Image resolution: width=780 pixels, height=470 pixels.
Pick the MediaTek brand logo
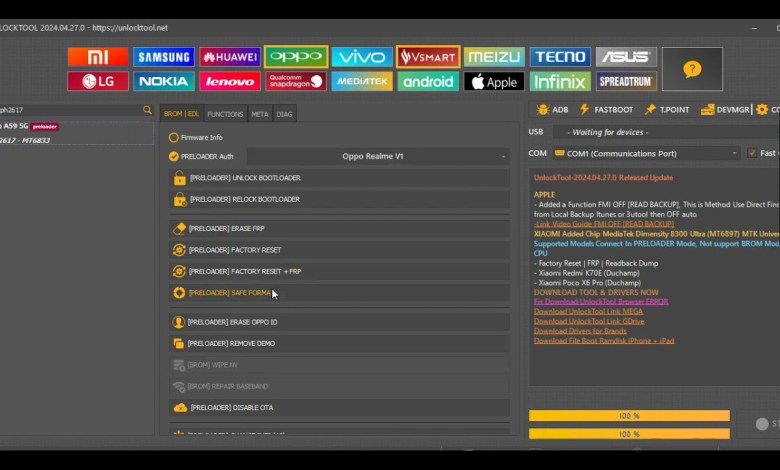[x=362, y=82]
